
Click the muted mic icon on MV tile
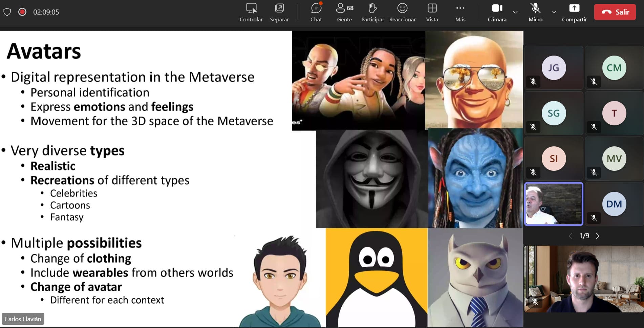pos(594,172)
